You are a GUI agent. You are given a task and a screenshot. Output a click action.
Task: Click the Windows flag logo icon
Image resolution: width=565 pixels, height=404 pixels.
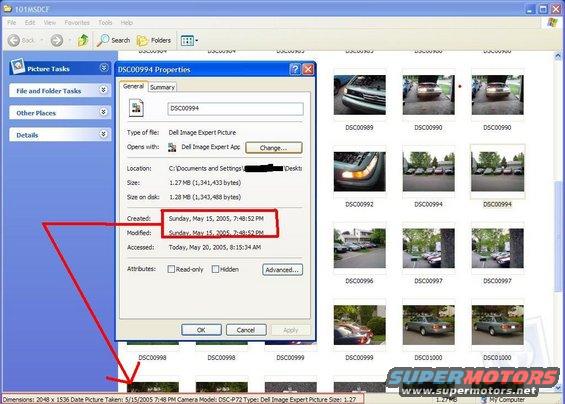pos(552,22)
